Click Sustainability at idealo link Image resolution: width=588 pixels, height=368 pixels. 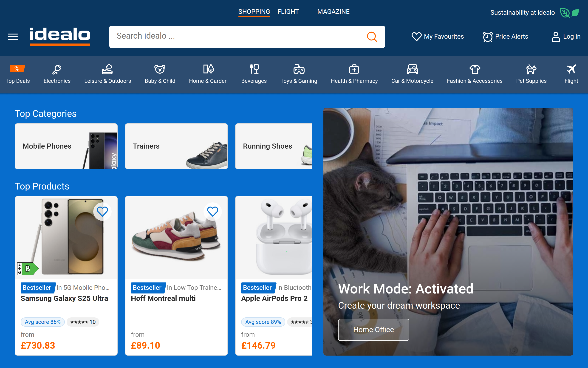click(x=522, y=13)
